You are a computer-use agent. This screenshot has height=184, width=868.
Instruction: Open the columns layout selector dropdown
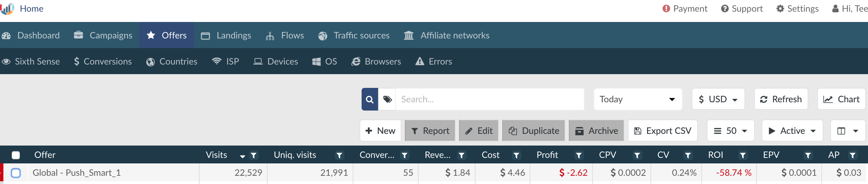(x=847, y=131)
